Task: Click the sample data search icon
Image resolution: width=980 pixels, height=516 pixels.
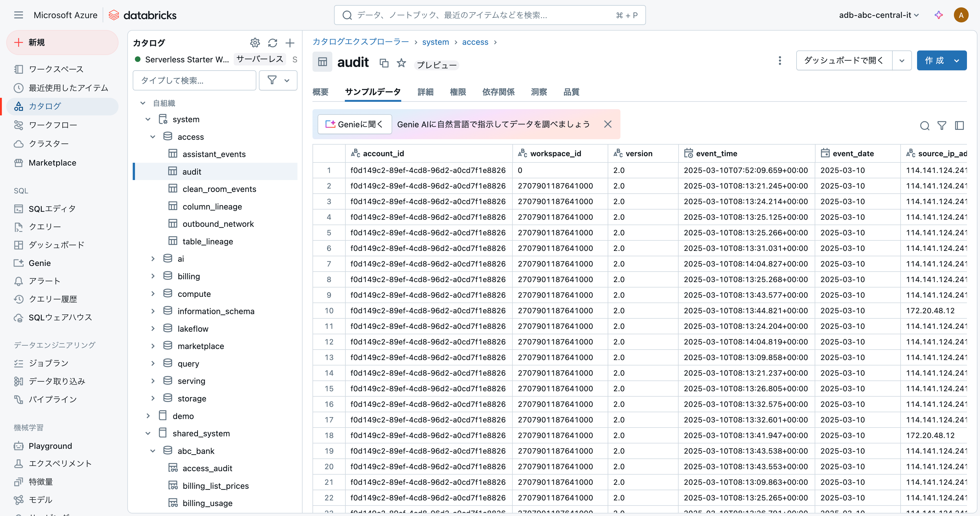Action: point(924,126)
